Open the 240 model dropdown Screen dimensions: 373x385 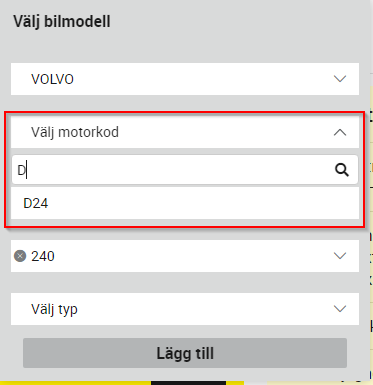point(185,256)
